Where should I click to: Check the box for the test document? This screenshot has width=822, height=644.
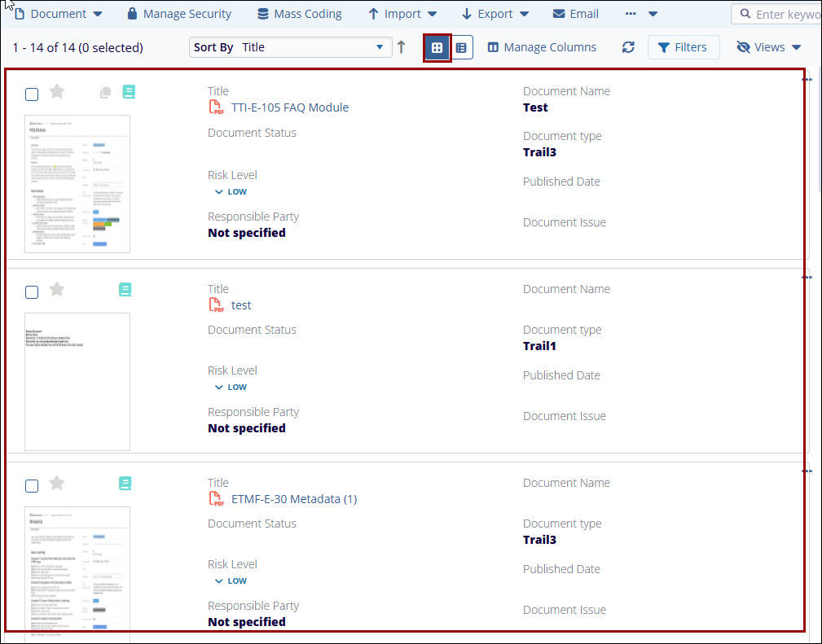click(32, 291)
